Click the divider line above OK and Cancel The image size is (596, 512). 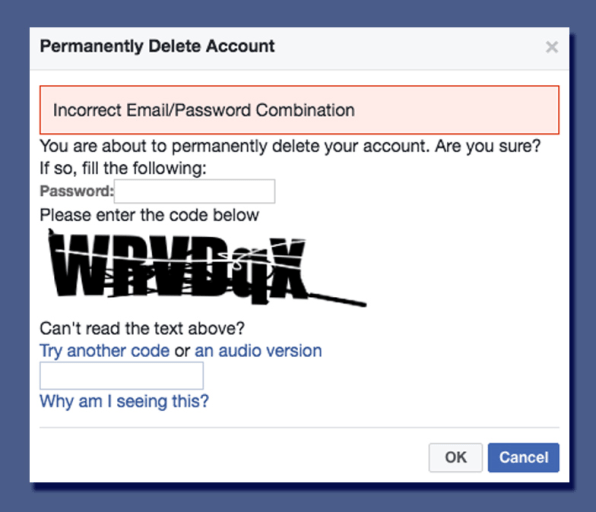(300, 428)
